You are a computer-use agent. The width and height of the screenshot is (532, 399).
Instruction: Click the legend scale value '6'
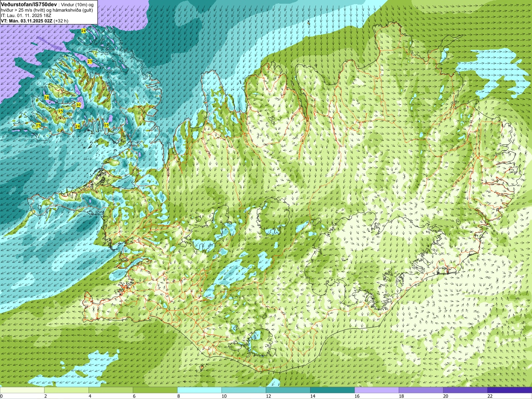pyautogui.click(x=134, y=396)
